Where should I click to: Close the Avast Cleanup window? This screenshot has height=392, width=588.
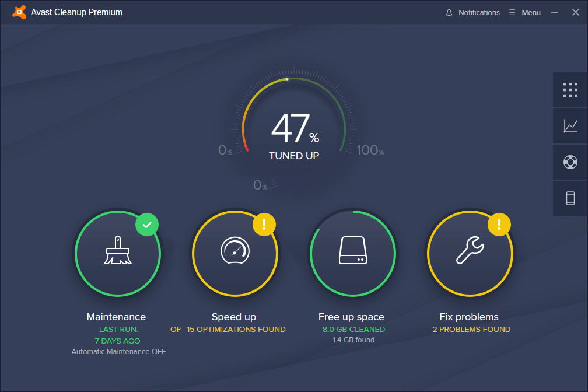(576, 12)
